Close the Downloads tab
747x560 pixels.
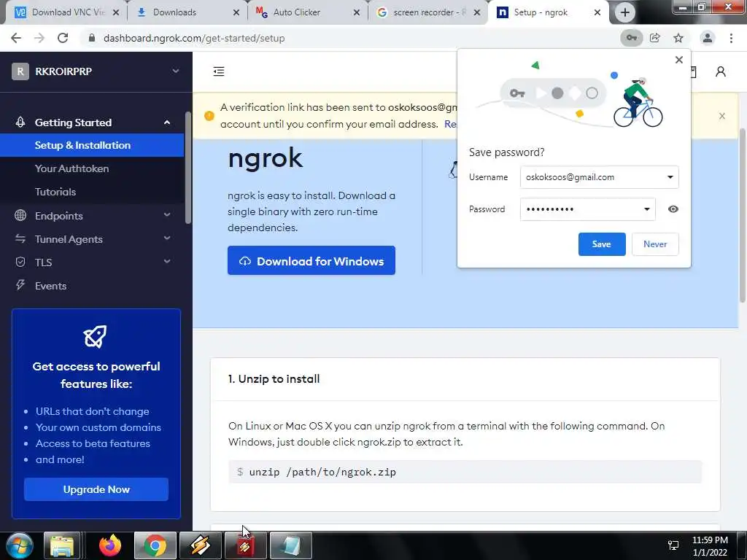click(x=236, y=12)
